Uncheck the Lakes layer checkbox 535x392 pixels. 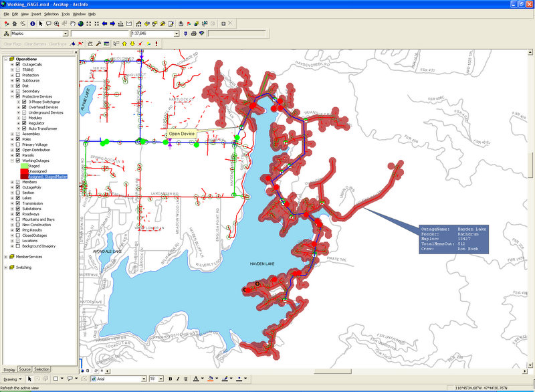pyautogui.click(x=18, y=198)
